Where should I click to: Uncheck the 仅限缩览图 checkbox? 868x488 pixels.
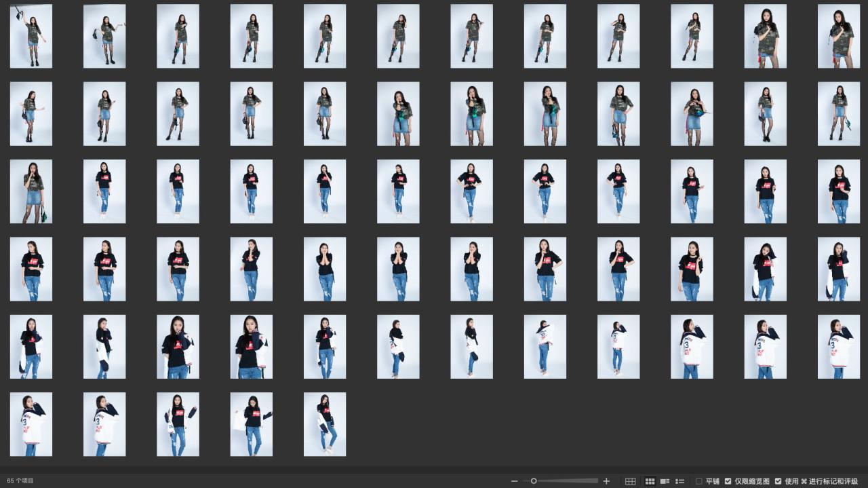point(728,481)
